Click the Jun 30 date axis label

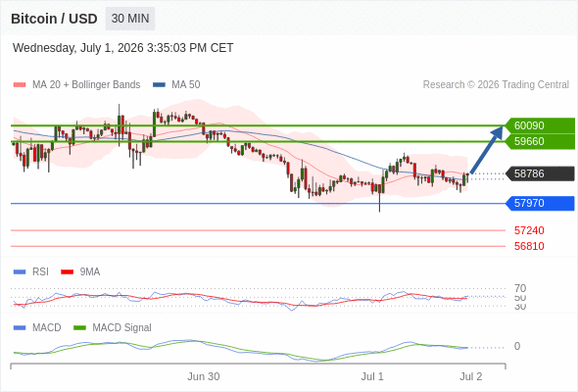point(204,377)
